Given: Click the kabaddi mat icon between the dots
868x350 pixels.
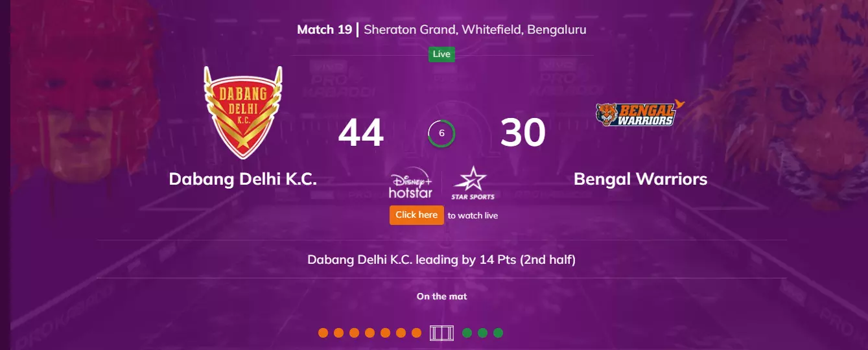Looking at the screenshot, I should pos(441,333).
